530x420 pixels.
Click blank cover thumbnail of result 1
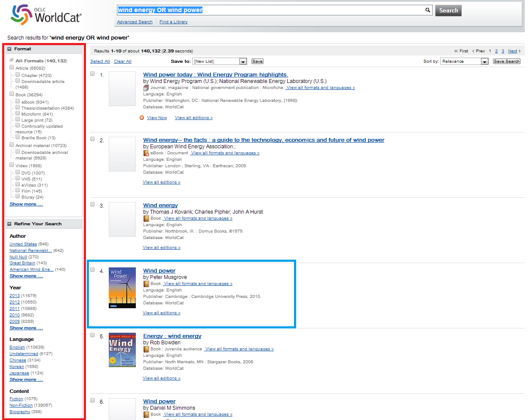122,89
